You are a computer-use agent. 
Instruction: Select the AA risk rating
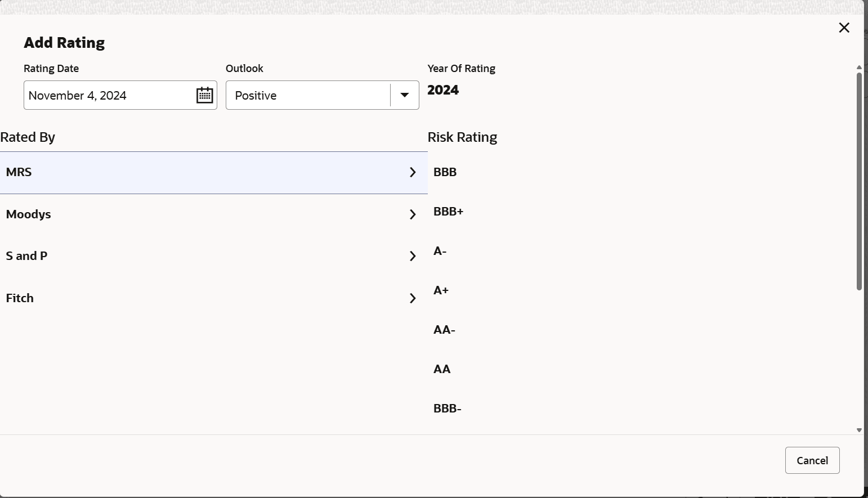tap(442, 369)
